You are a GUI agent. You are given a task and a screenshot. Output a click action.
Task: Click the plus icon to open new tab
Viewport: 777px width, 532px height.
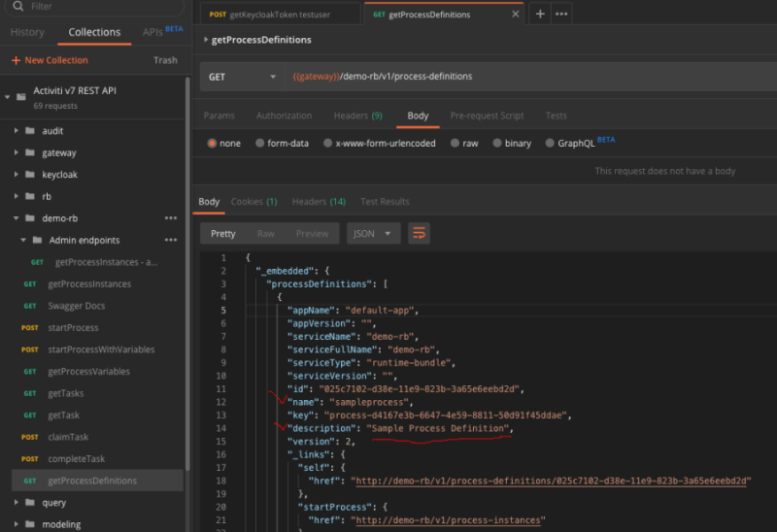click(x=541, y=15)
